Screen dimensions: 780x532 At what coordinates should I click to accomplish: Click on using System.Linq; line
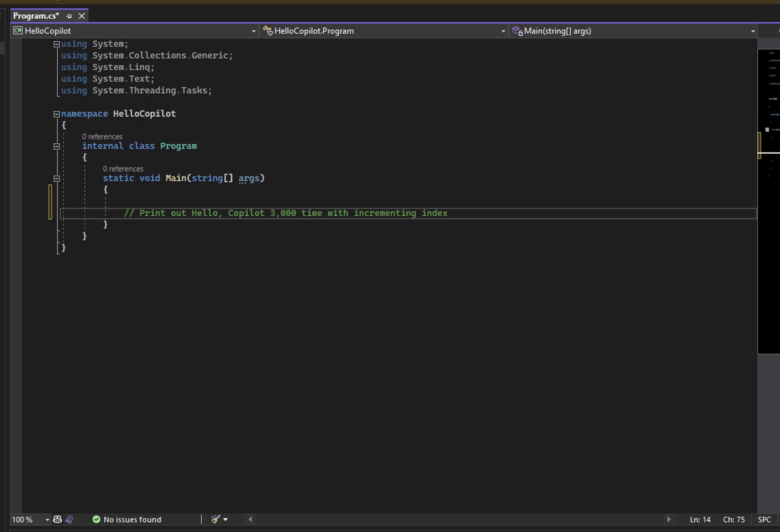pos(108,67)
